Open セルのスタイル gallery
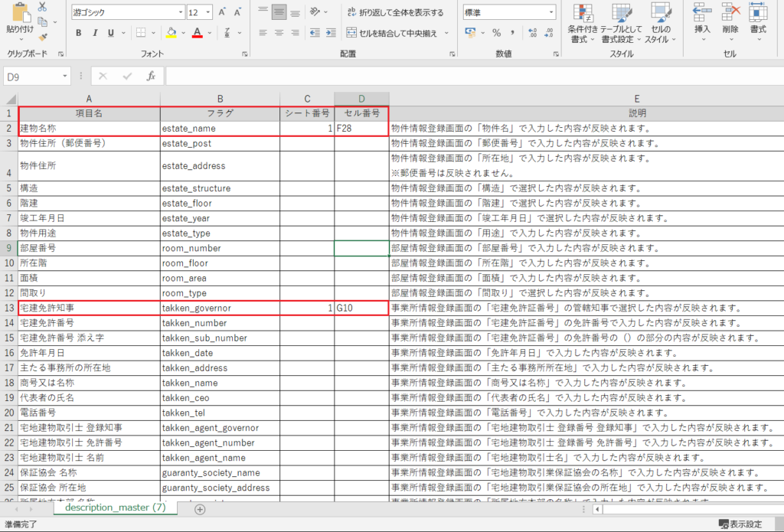The width and height of the screenshot is (784, 532). (661, 22)
